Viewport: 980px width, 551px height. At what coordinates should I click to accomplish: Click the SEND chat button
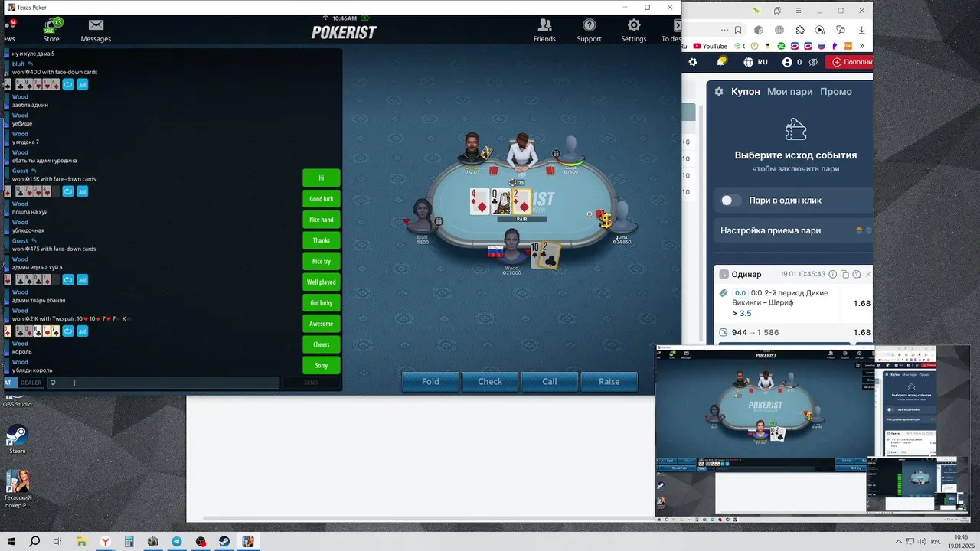311,383
